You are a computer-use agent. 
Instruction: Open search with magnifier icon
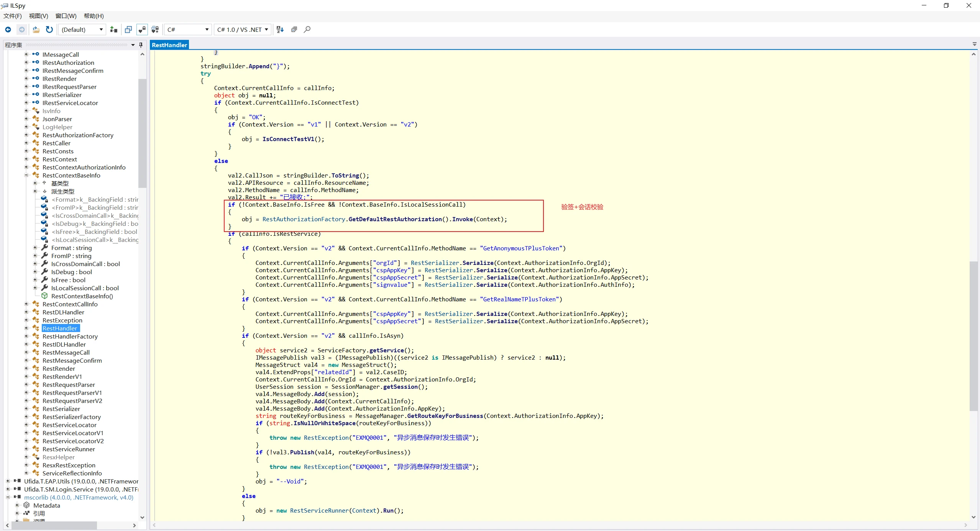[307, 30]
